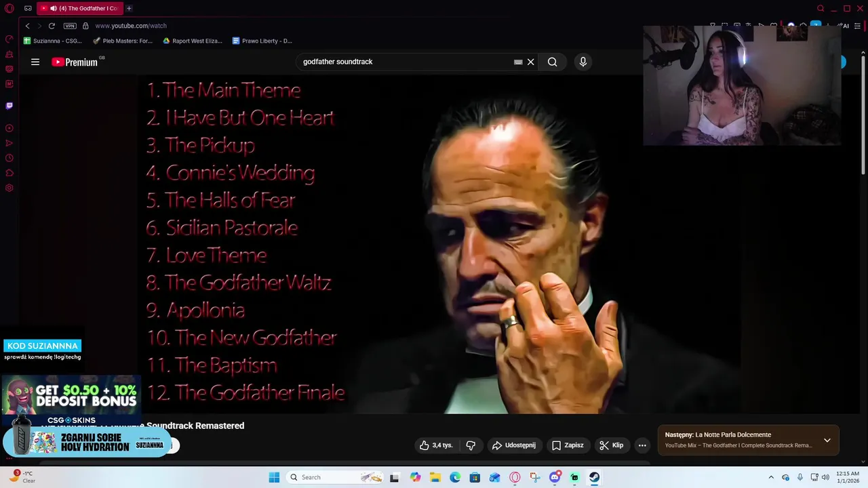Open Task View on taskbar

coord(394,477)
